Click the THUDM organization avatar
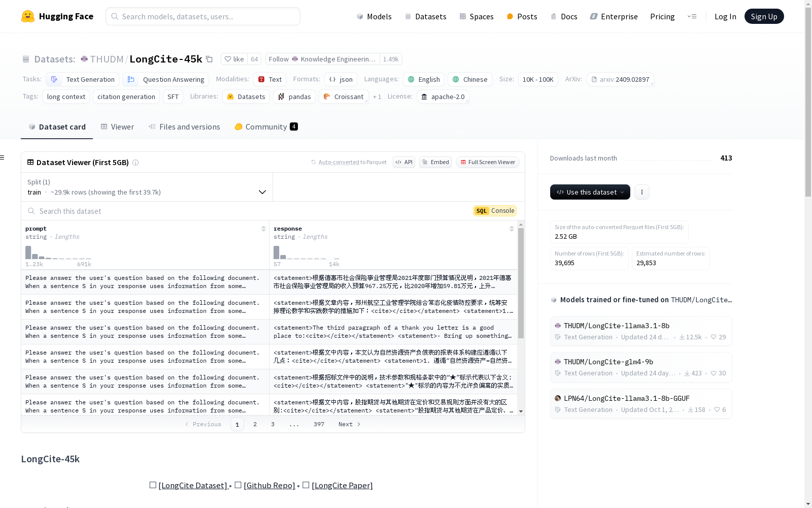 [x=84, y=59]
